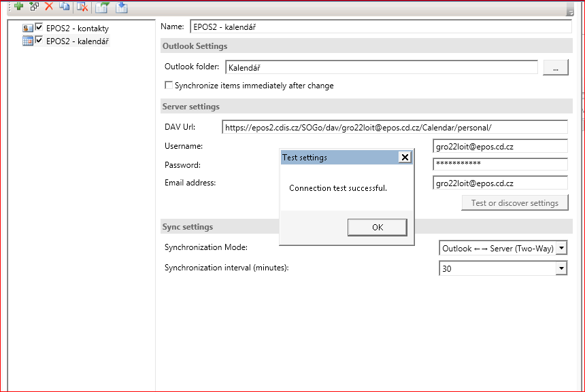
Task: Open the Synchronization Mode dropdown
Action: [561, 248]
